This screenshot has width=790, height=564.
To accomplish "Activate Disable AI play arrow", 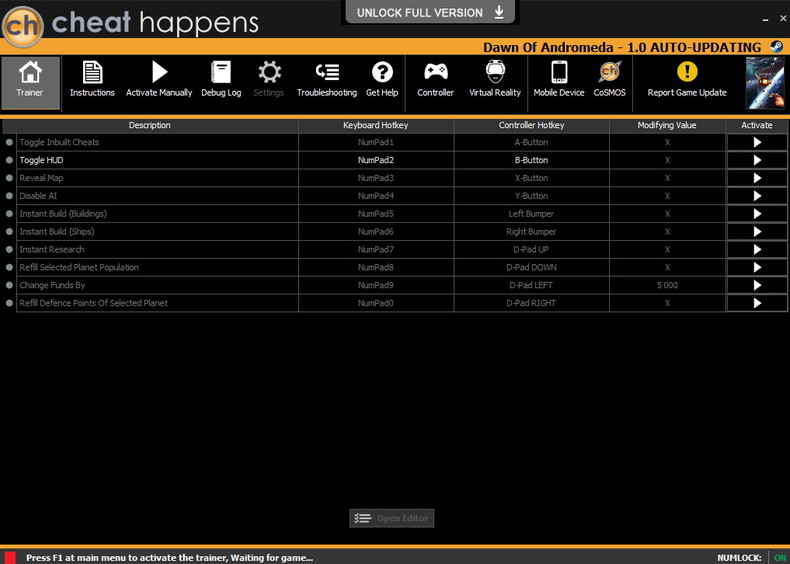I will point(757,196).
